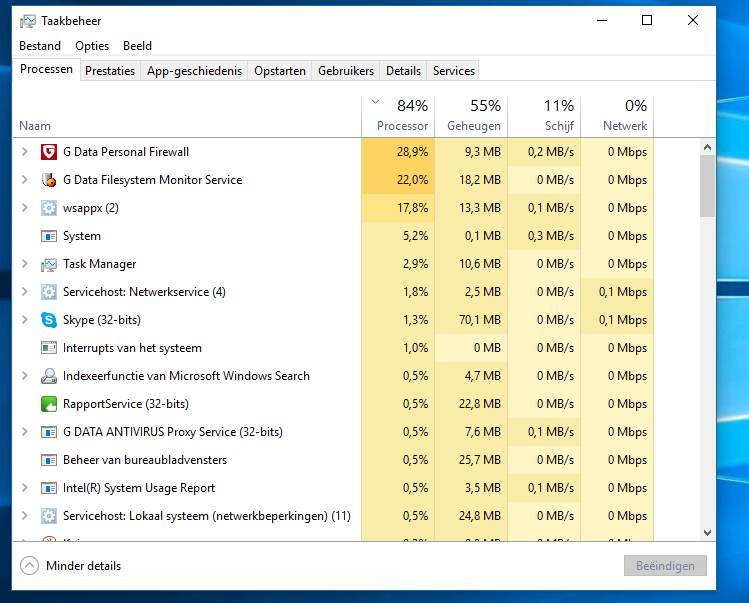Select the System process name

click(82, 236)
